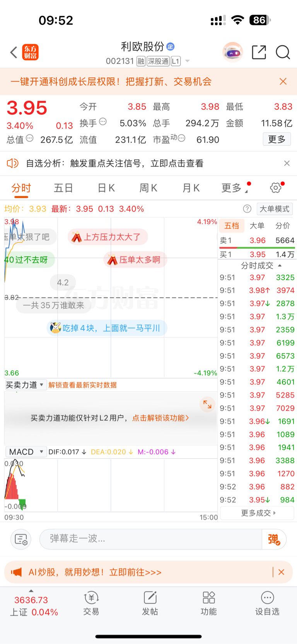
Task: Expand the chart with the orange arrows icon
Action: [207, 405]
